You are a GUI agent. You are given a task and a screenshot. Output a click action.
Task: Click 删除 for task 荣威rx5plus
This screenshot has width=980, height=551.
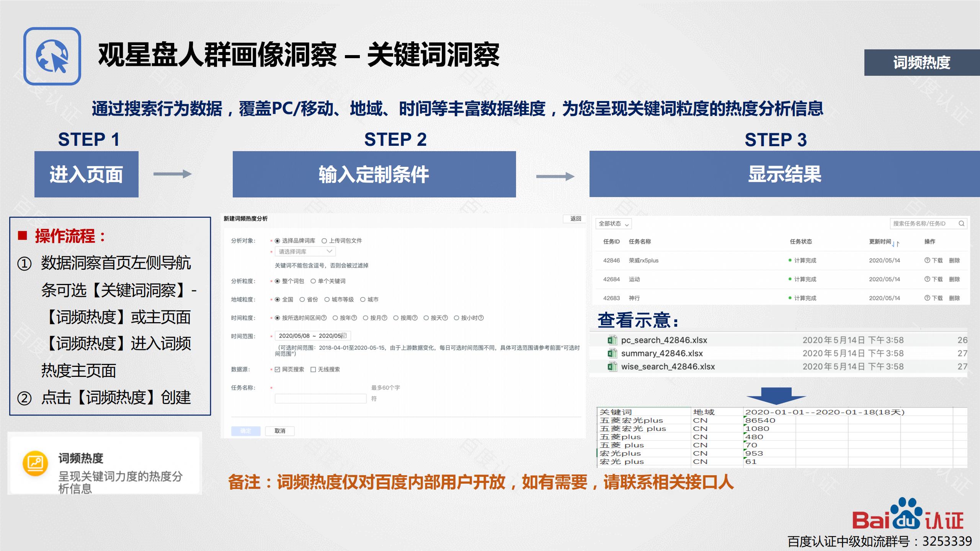pos(954,260)
